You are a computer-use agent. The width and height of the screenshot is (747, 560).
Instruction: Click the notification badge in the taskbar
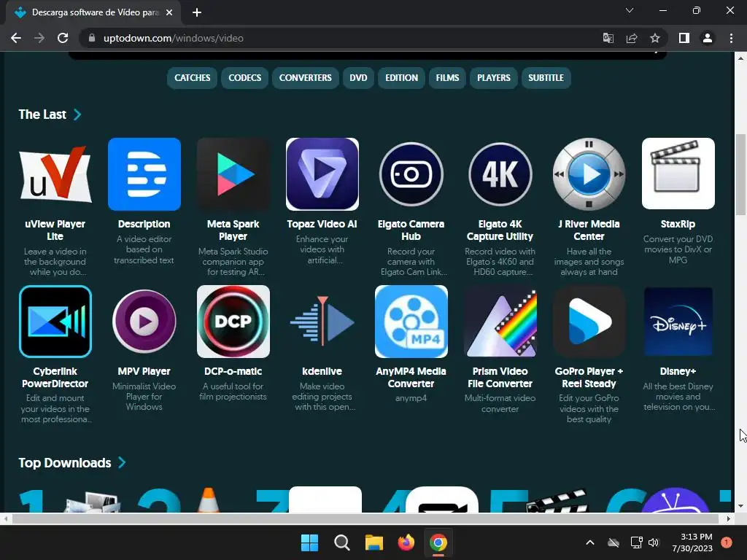coord(727,542)
